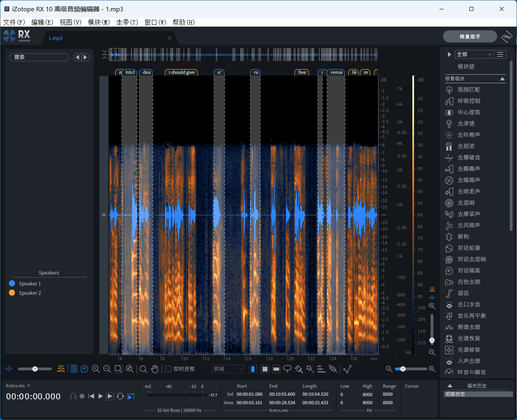The width and height of the screenshot is (517, 420).
Task: Open the 文件(F) menu
Action: tap(14, 22)
